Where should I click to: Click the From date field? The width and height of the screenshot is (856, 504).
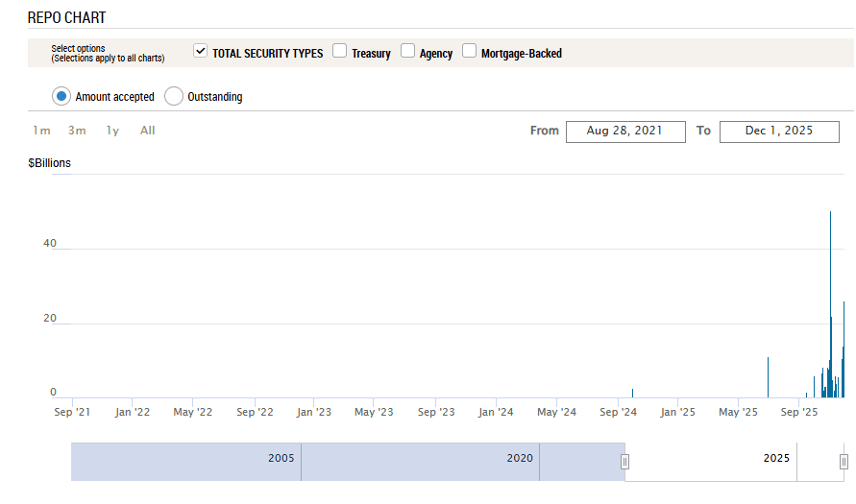625,132
